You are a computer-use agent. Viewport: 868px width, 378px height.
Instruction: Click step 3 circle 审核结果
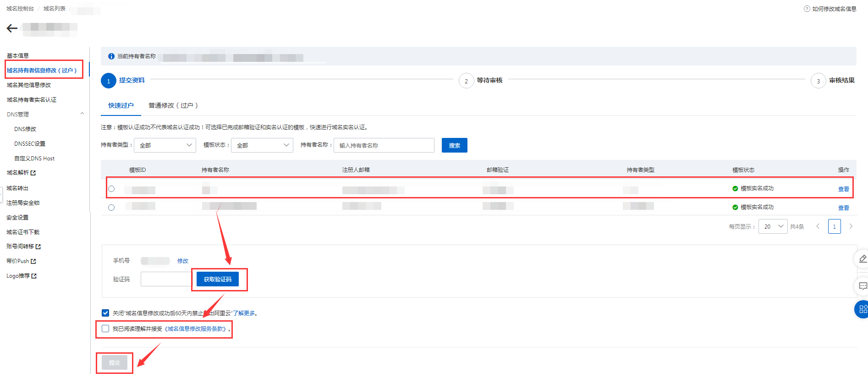click(818, 81)
